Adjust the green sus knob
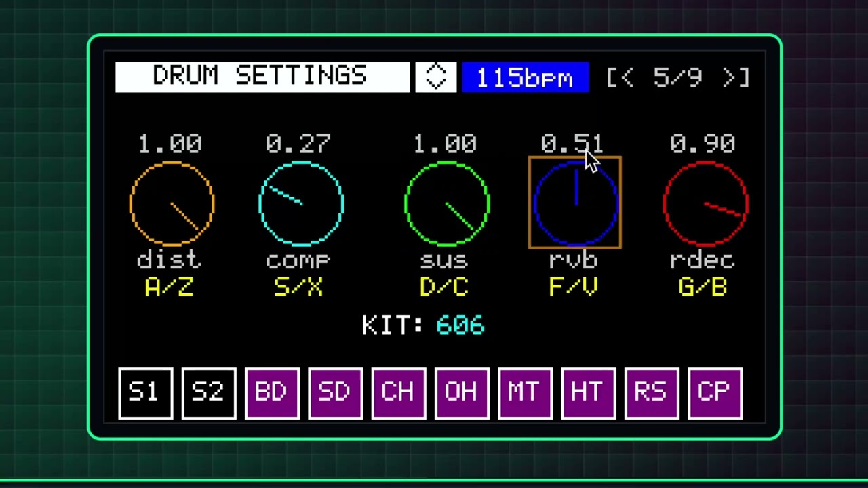Screen dimensions: 868x488 pos(446,203)
